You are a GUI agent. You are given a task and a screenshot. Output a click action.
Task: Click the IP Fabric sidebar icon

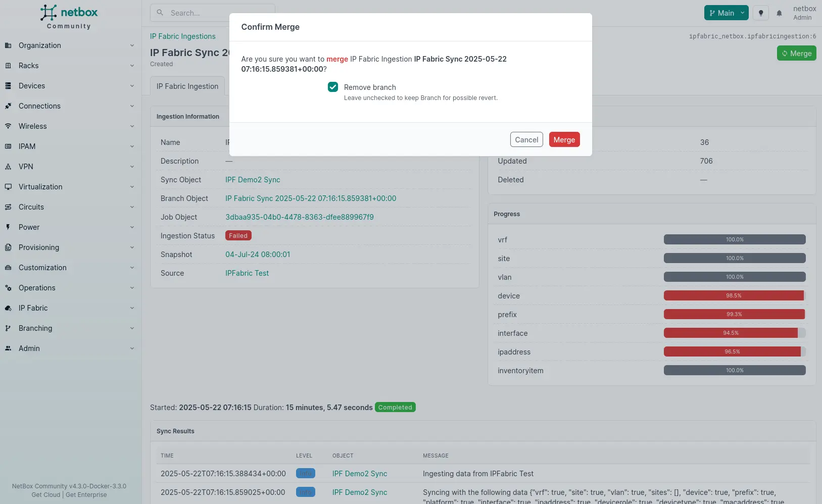[x=8, y=308]
